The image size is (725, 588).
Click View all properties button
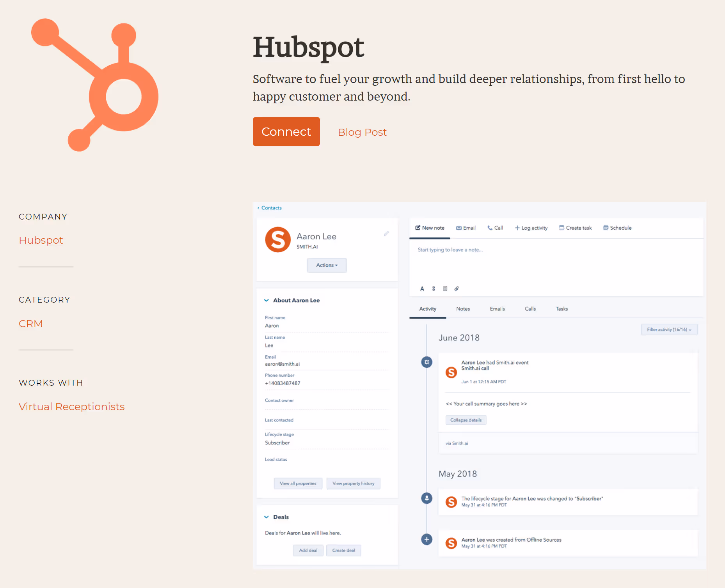pyautogui.click(x=298, y=484)
